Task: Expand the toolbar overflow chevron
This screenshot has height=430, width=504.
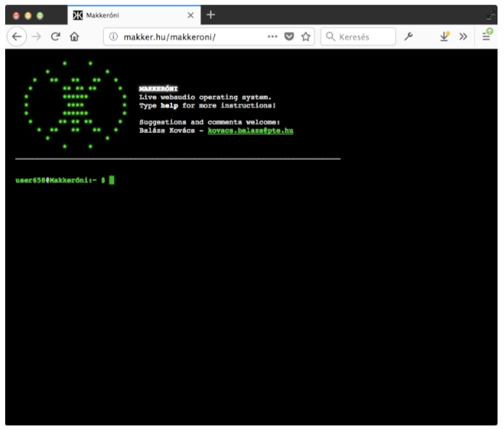Action: [x=463, y=36]
